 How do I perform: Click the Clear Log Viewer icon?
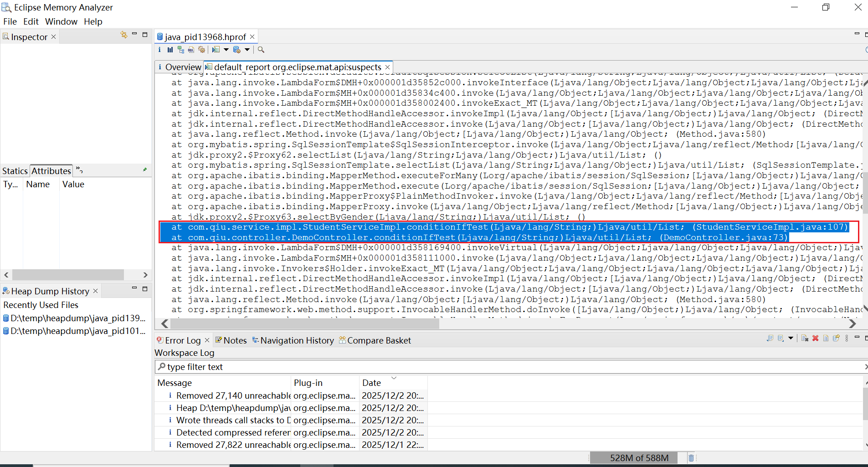point(805,338)
